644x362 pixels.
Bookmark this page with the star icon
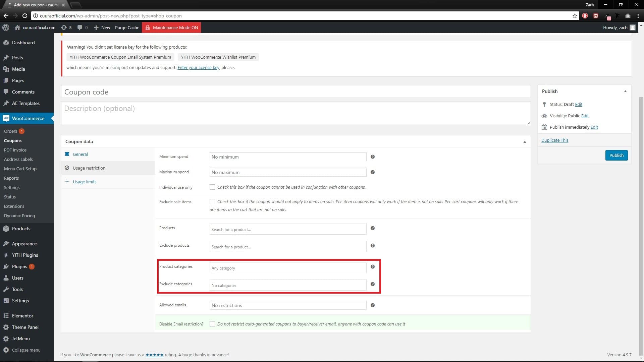[575, 16]
